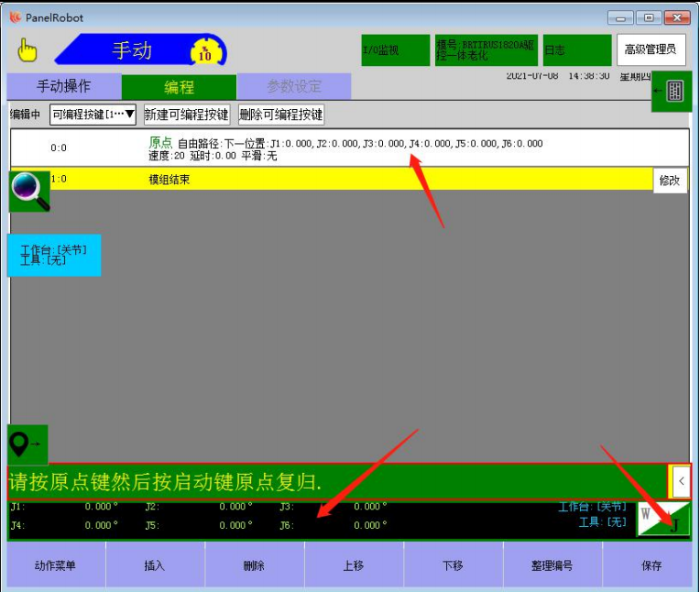Click the green origin-return message bar
Screen dimensions: 700x592
click(x=337, y=481)
